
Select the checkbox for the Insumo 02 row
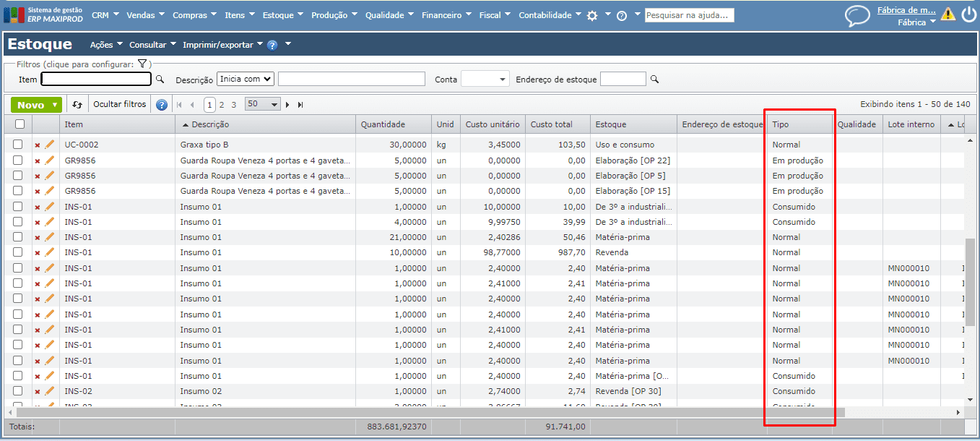tap(18, 391)
